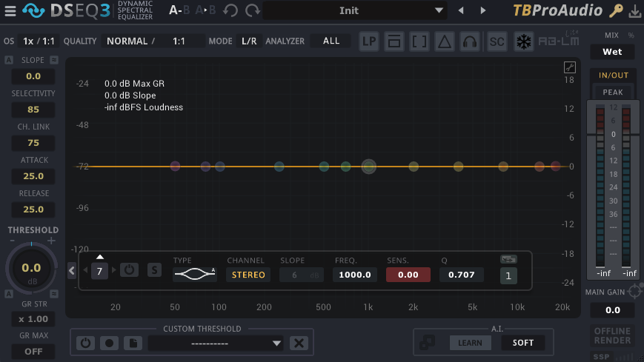This screenshot has width=644, height=362.
Task: Solo band 7 with S button
Action: (x=154, y=270)
